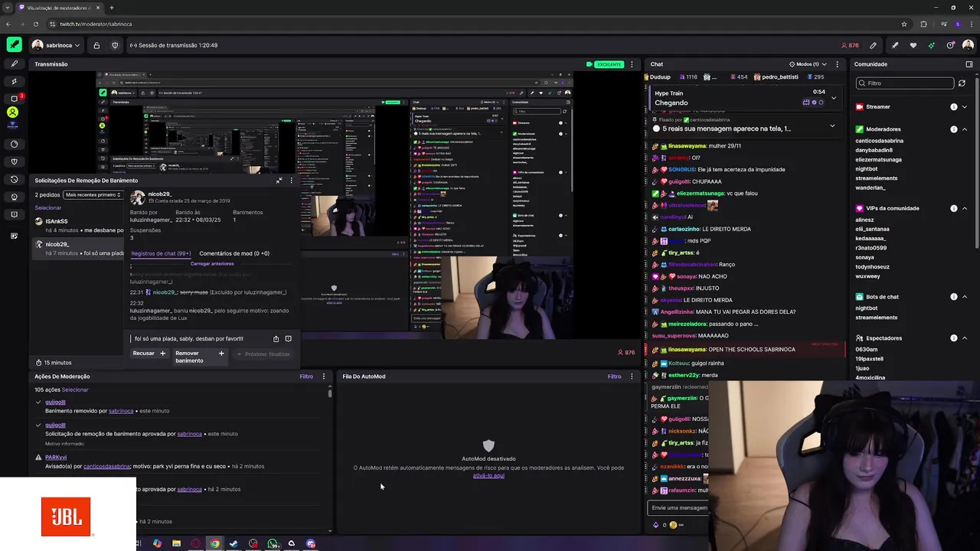The width and height of the screenshot is (980, 551).
Task: Click the comment icon beside unban message
Action: [288, 338]
